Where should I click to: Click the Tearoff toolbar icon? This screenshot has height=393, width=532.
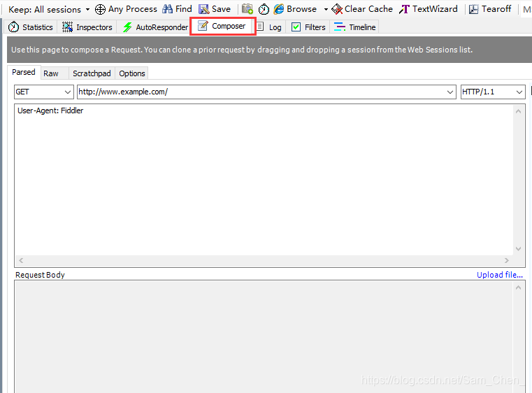point(474,9)
